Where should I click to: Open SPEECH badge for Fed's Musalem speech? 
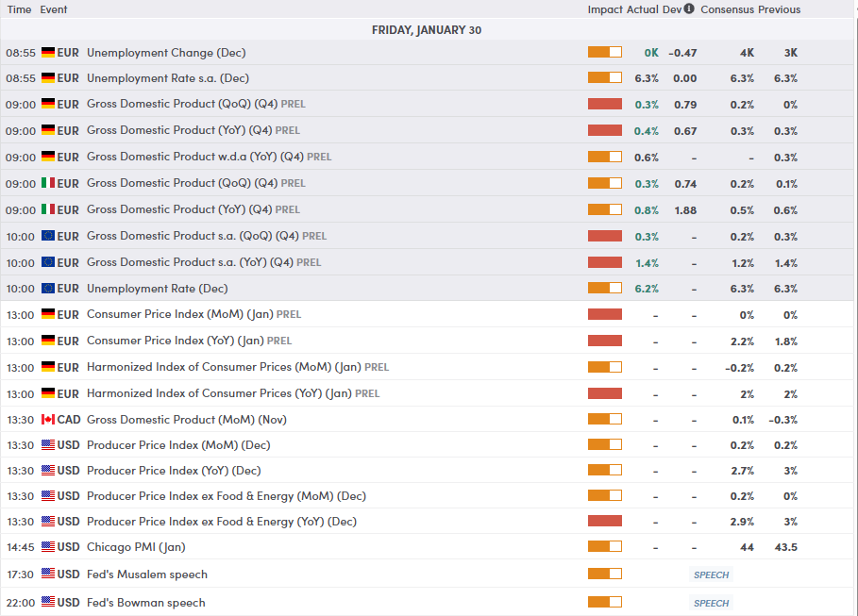711,575
